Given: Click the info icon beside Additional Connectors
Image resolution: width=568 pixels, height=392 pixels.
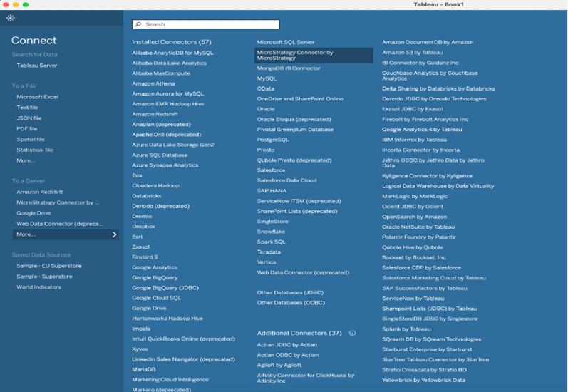Looking at the screenshot, I should click(352, 333).
